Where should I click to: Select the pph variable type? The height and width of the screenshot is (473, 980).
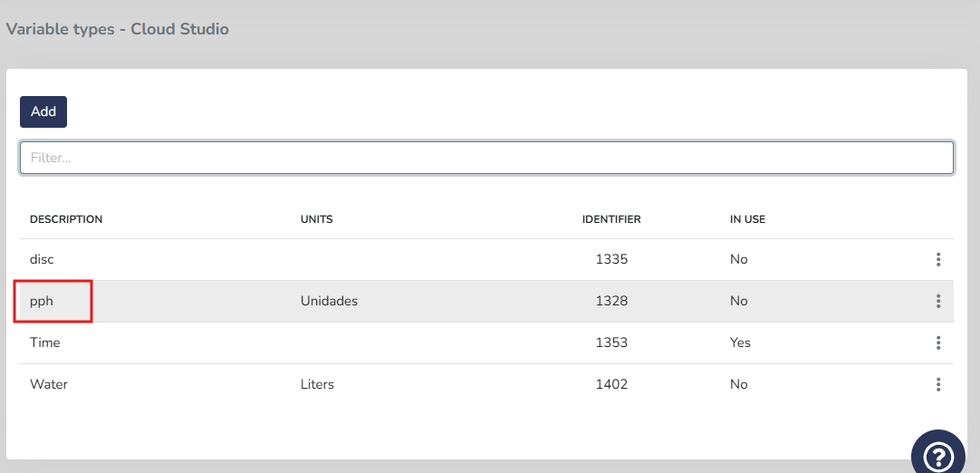coord(42,301)
